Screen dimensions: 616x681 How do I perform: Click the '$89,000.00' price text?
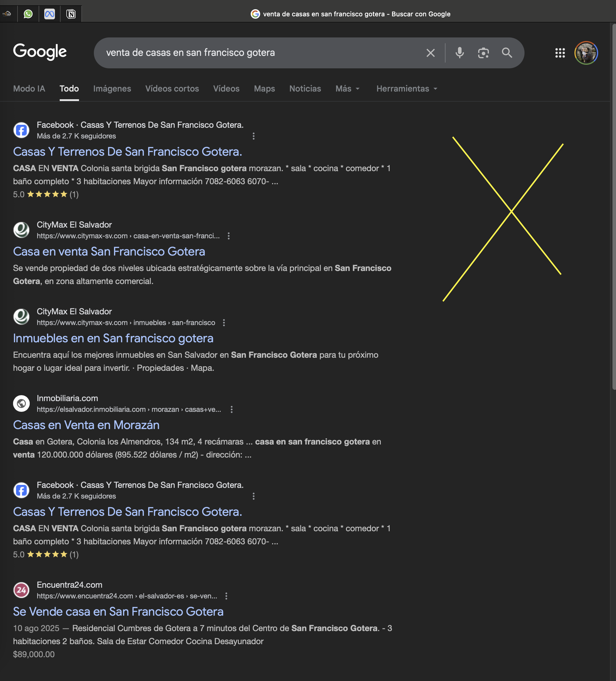[x=34, y=655]
